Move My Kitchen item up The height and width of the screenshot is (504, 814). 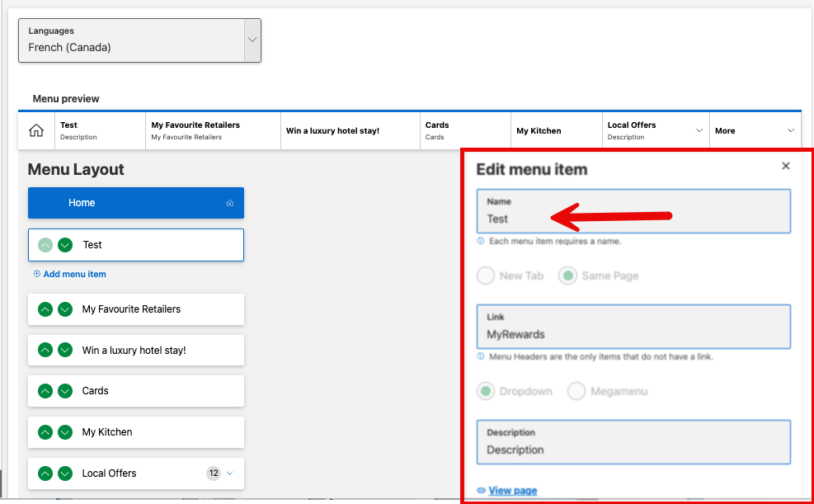click(45, 432)
